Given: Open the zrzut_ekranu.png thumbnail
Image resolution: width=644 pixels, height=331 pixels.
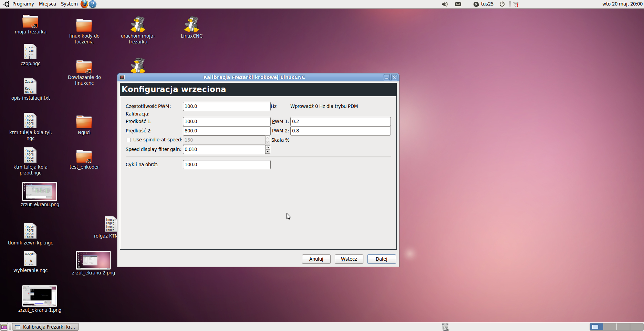Looking at the screenshot, I should click(40, 191).
